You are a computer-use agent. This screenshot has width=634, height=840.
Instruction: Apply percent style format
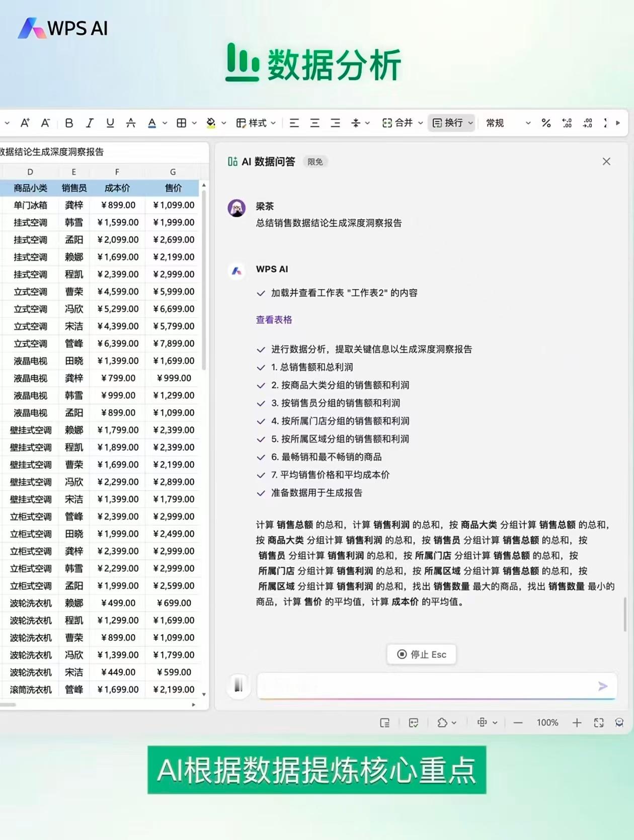coord(546,123)
